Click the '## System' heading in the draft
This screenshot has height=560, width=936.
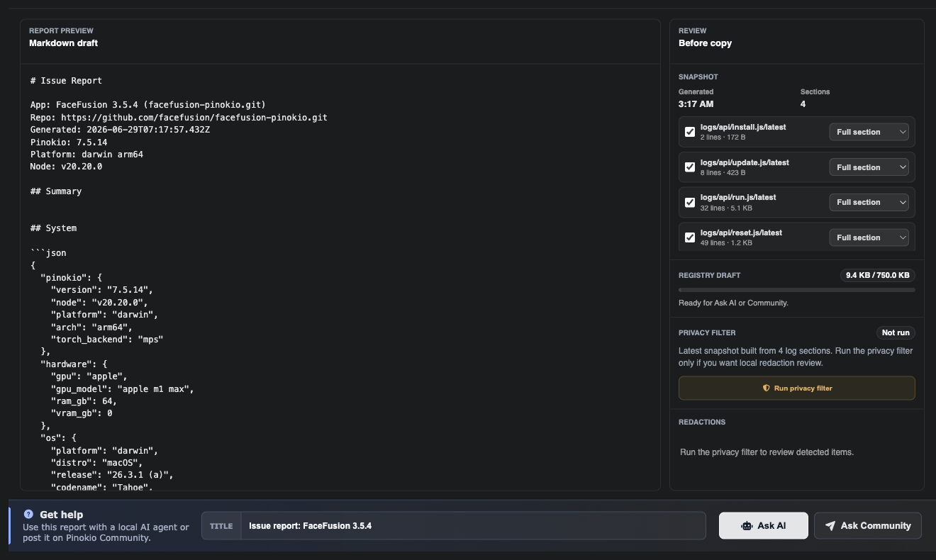[54, 228]
